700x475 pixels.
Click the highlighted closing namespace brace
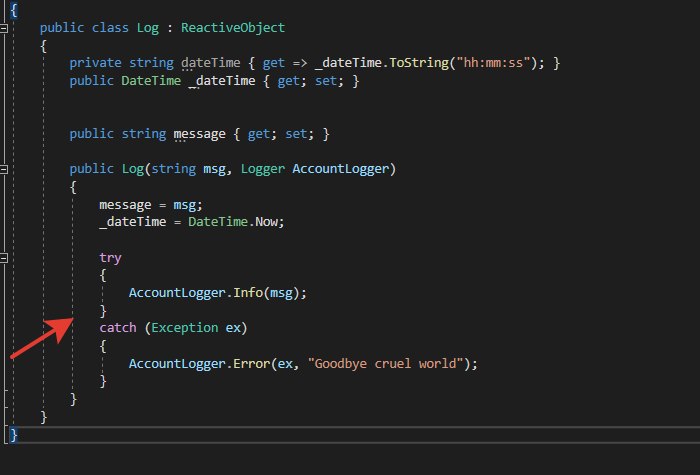tap(14, 434)
